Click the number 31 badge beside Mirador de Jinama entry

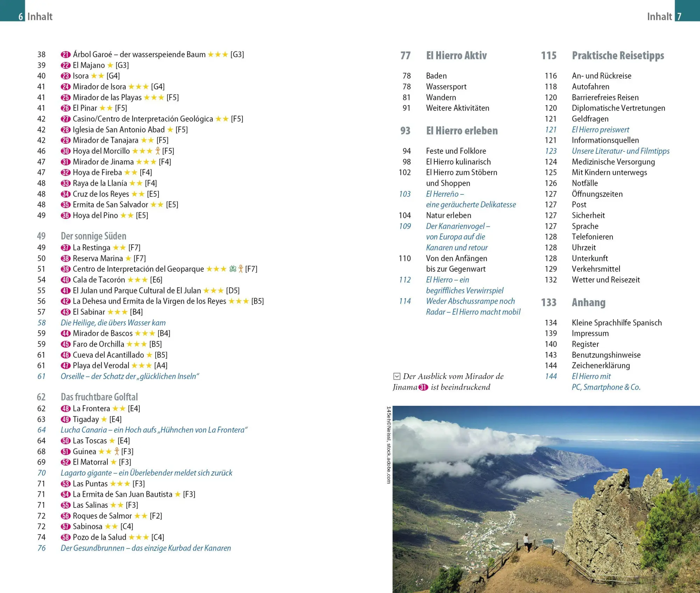pyautogui.click(x=66, y=162)
